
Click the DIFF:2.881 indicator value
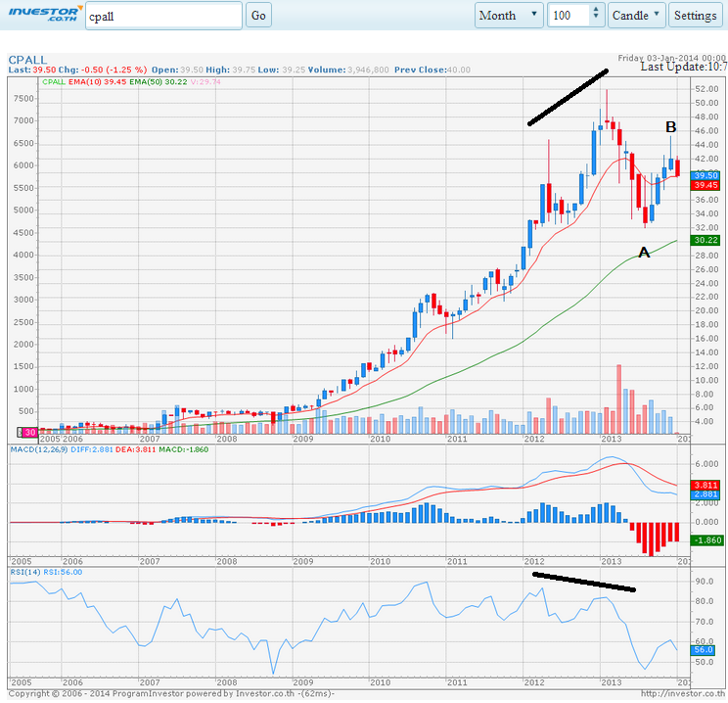91,449
